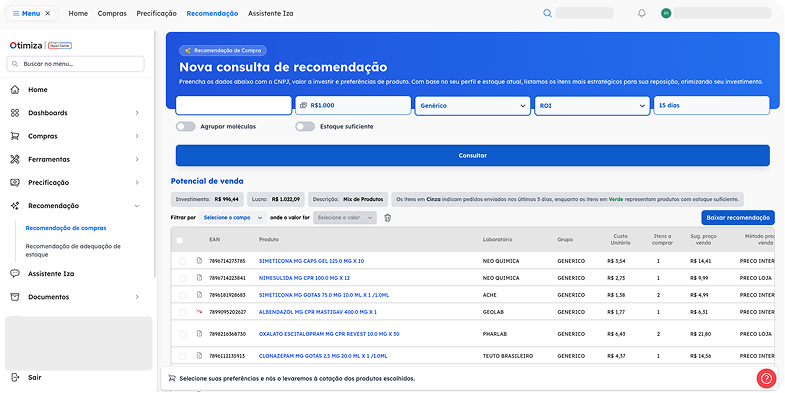785x393 pixels.
Task: Open the CLONAZEPAM MG GOTAS product link
Action: 323,356
